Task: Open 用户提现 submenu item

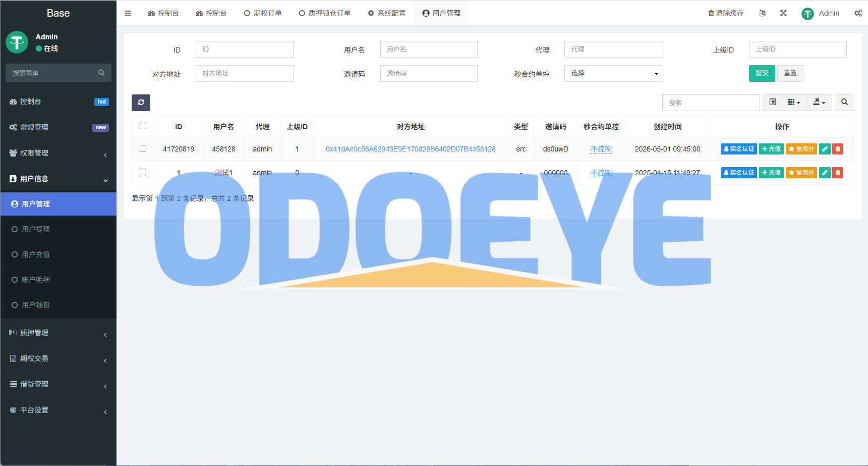Action: coord(58,229)
